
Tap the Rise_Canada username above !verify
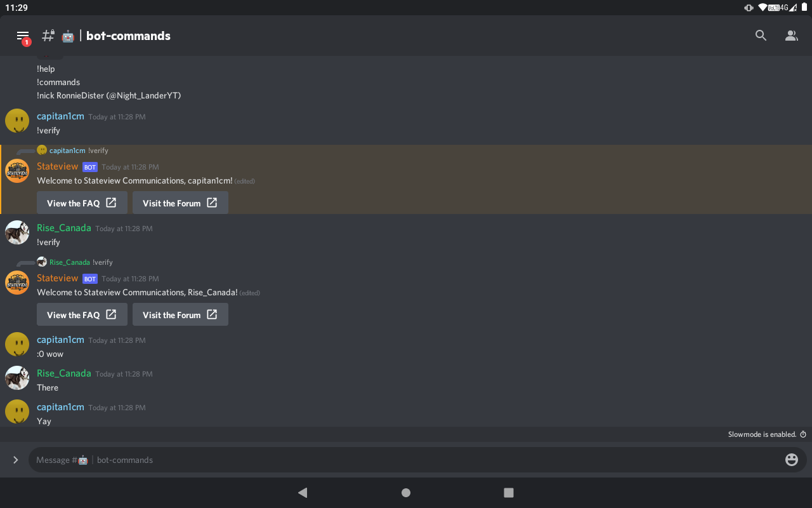63,227
